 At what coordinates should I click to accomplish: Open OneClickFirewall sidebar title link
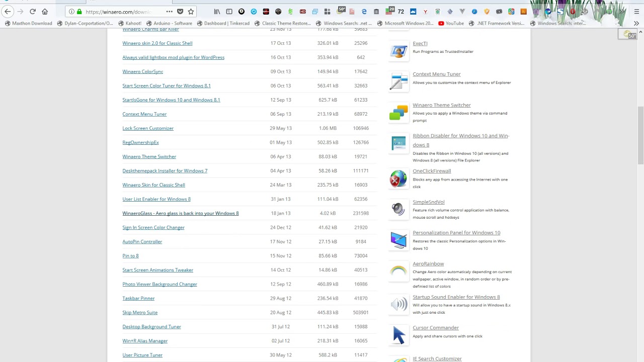pyautogui.click(x=432, y=171)
